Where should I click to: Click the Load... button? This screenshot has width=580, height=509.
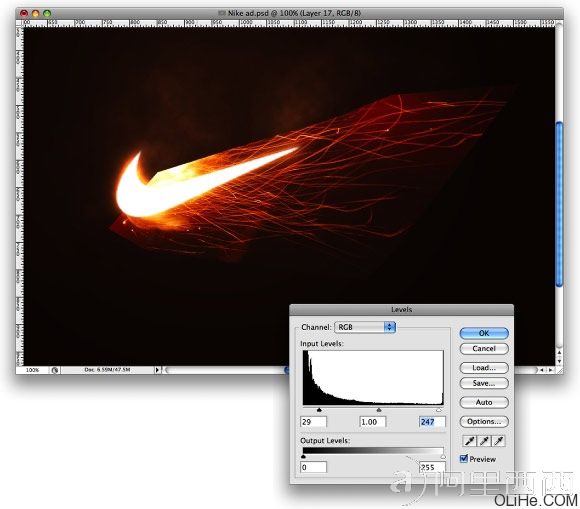point(484,368)
